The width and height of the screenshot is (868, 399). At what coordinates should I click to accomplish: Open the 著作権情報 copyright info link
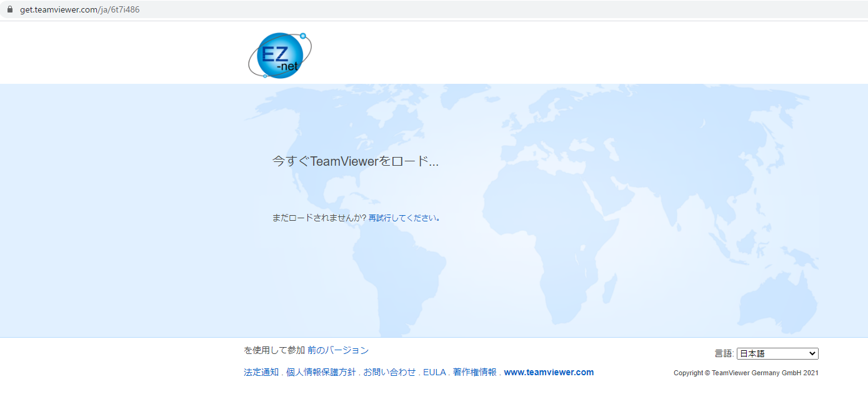click(475, 372)
